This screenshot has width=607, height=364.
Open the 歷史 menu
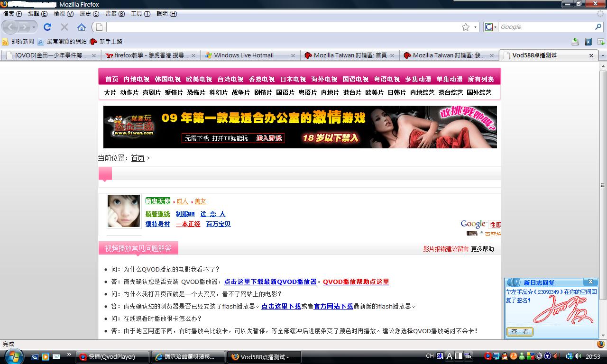click(90, 14)
